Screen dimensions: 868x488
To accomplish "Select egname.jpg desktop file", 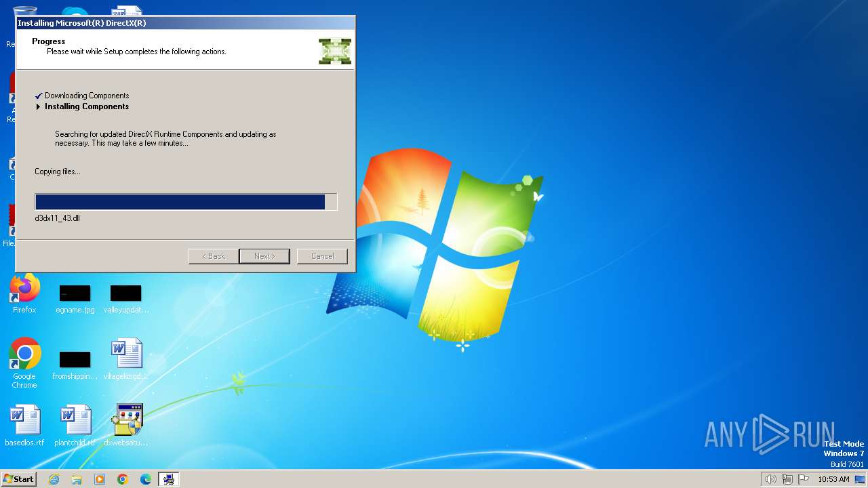I will [75, 299].
